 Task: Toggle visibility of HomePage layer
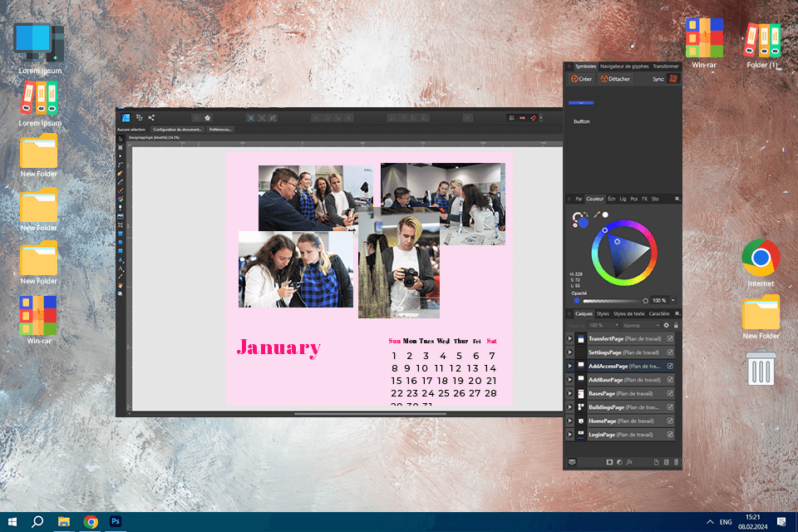(670, 421)
